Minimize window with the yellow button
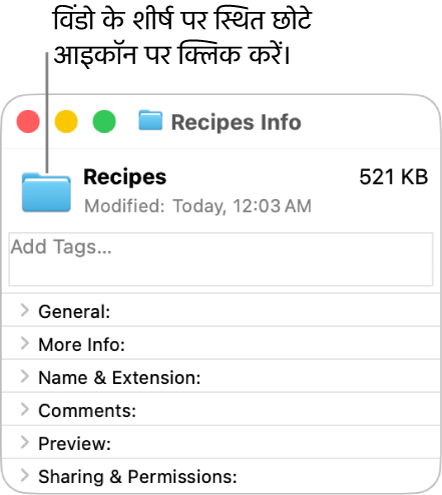This screenshot has height=495, width=442. click(x=66, y=121)
